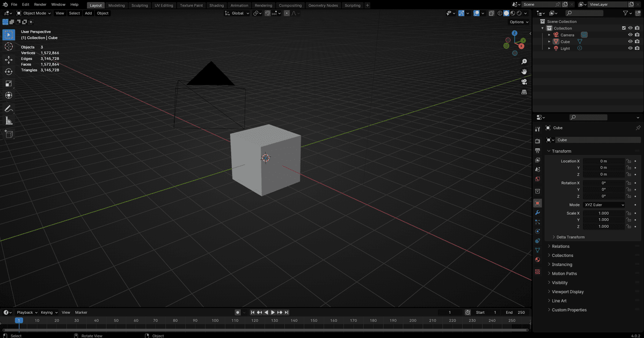Hide the Camera object in outliner
This screenshot has height=338, width=644.
tap(630, 35)
